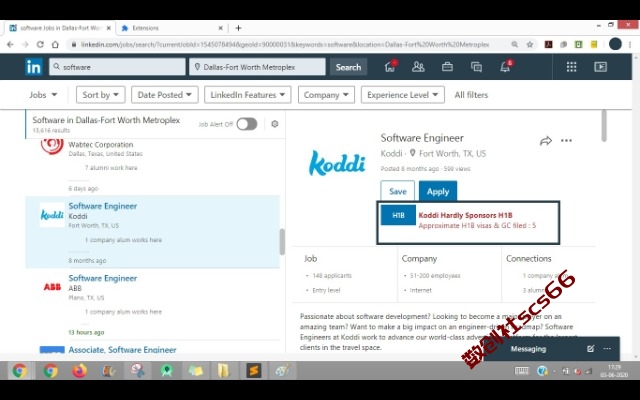Open the Jobs briefcase icon
640x400 pixels.
[x=447, y=67]
